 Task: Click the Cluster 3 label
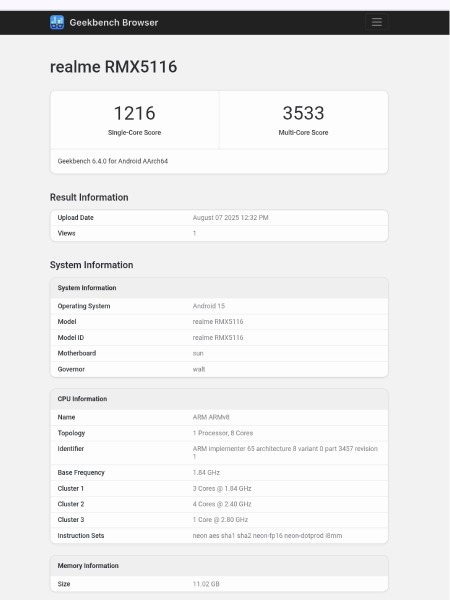[x=71, y=520]
